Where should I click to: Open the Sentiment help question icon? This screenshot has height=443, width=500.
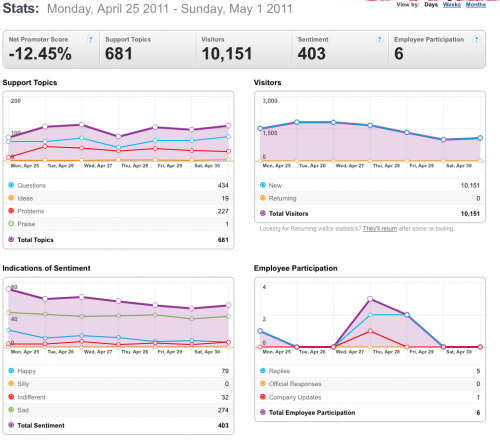pos(379,39)
